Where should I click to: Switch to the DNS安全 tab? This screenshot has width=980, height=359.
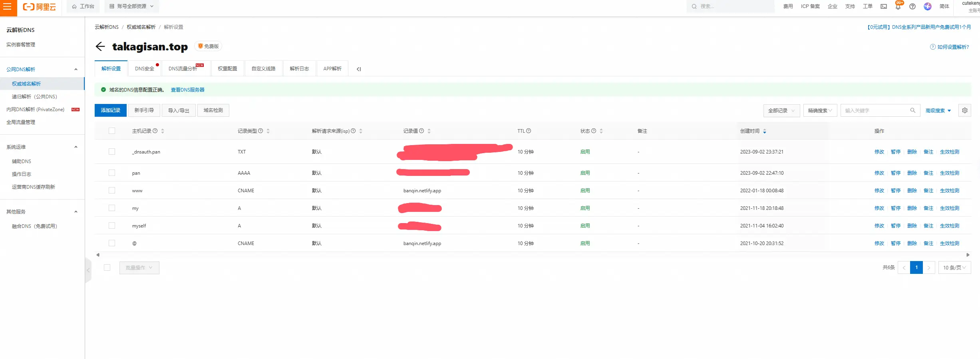145,69
